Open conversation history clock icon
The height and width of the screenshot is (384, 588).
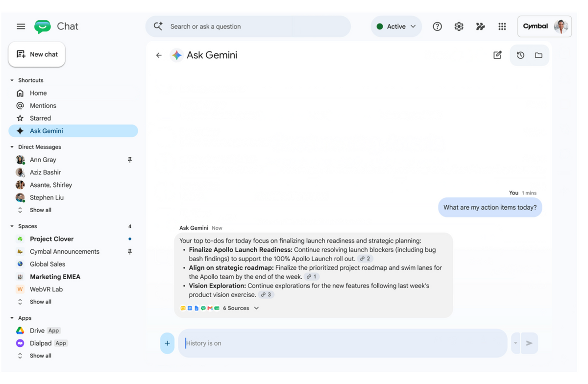pos(520,55)
